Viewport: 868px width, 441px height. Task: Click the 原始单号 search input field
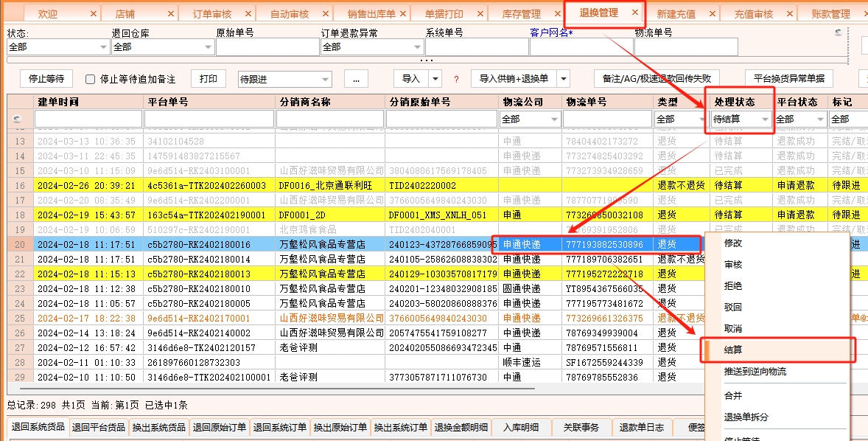click(x=266, y=47)
